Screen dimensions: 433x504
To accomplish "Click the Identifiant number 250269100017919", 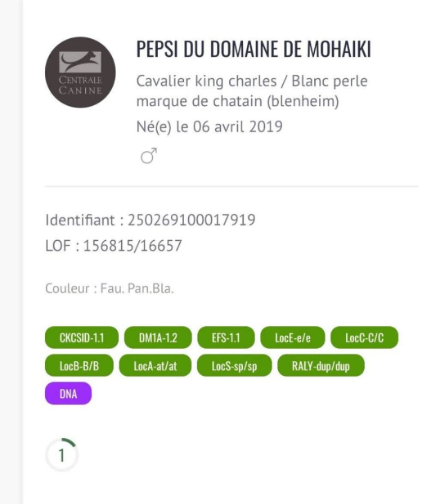I will (191, 220).
